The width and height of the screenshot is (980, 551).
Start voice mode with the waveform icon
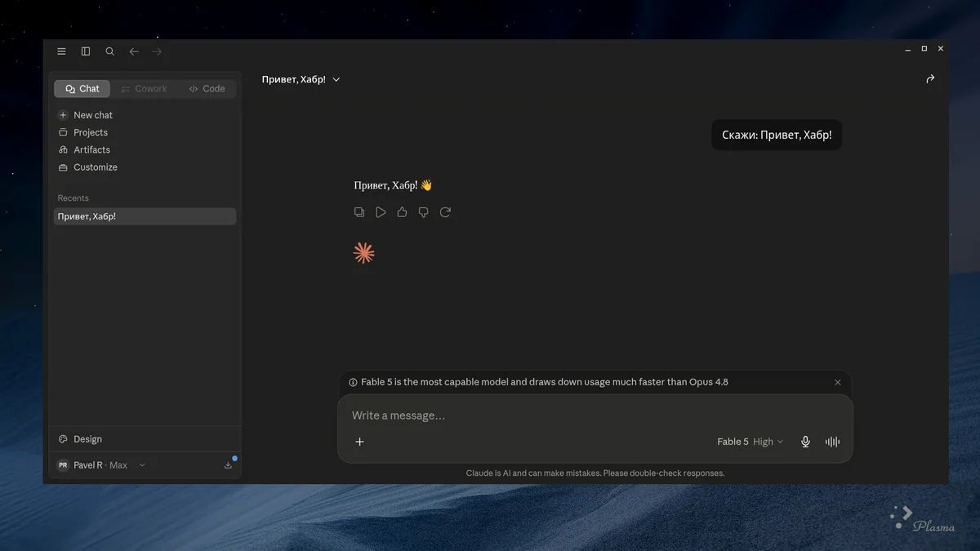coord(832,442)
